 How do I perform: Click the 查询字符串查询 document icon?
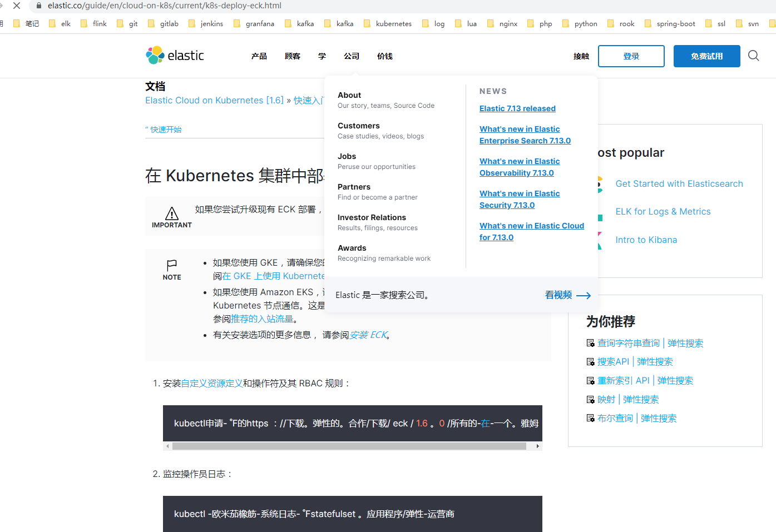pyautogui.click(x=590, y=343)
